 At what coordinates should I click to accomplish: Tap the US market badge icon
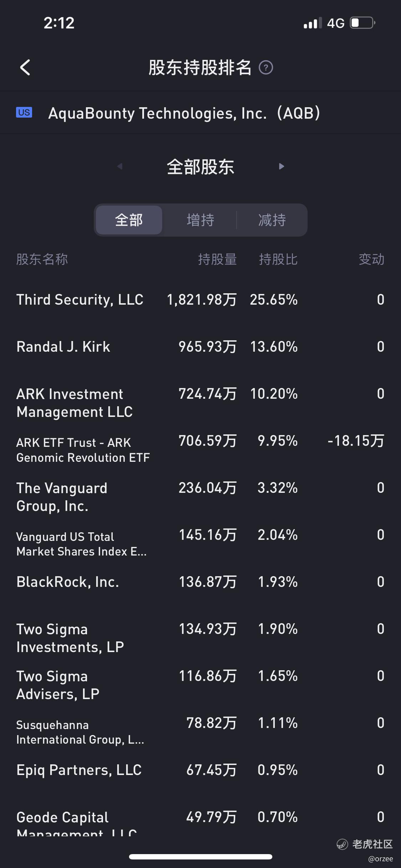coord(24,113)
